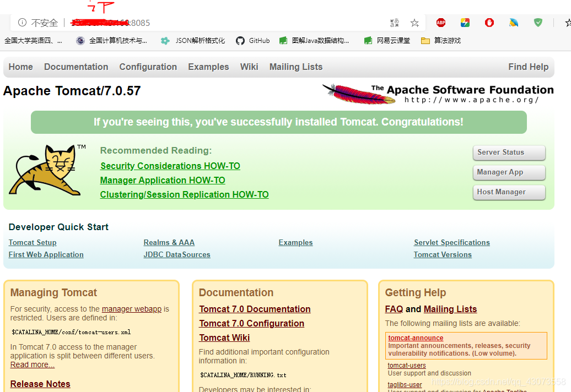
Task: Open Configuration in the navigation bar
Action: 148,67
